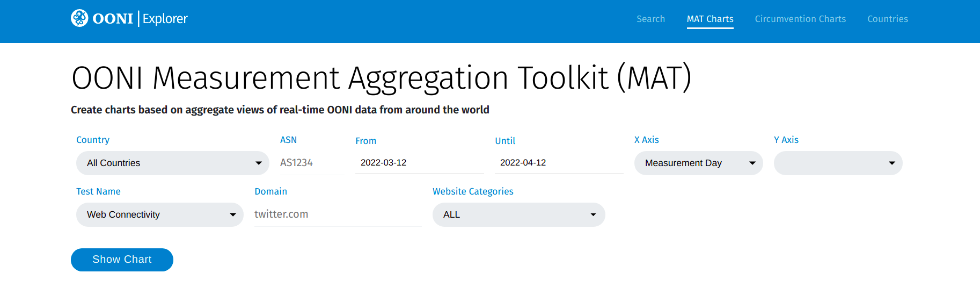The height and width of the screenshot is (287, 980).
Task: Open the Web Connectivity test dropdown
Action: coord(159,214)
